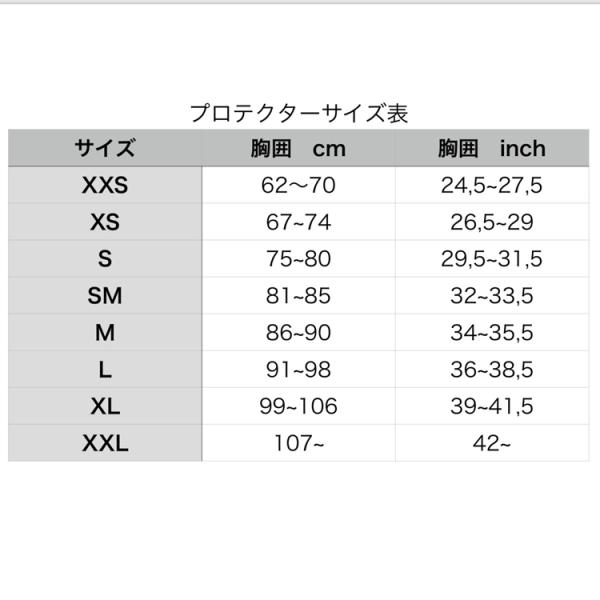Select the S size row label
Image resolution: width=600 pixels, height=600 pixels.
click(105, 259)
